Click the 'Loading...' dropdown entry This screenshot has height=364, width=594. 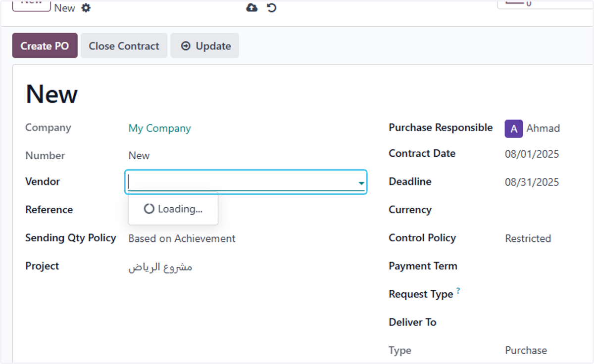[173, 209]
